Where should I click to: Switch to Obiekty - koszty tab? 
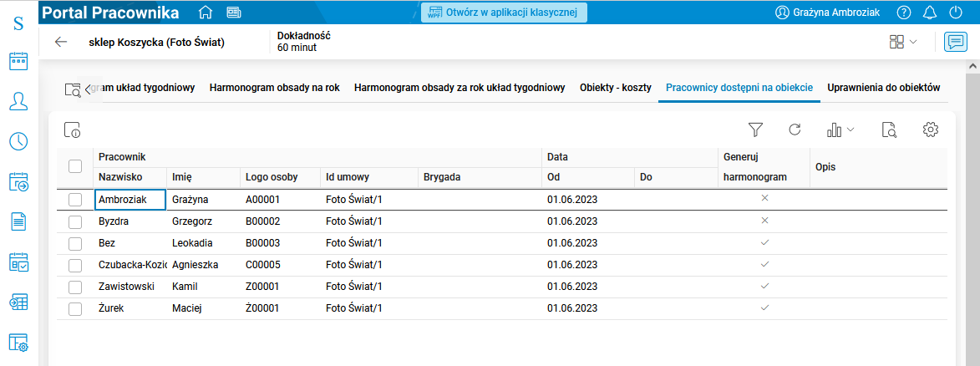[616, 88]
